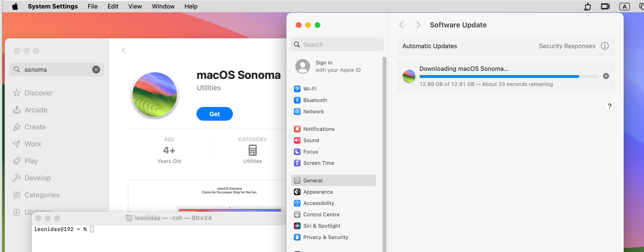Open Software Update help button
Image resolution: width=644 pixels, height=252 pixels.
pyautogui.click(x=609, y=106)
